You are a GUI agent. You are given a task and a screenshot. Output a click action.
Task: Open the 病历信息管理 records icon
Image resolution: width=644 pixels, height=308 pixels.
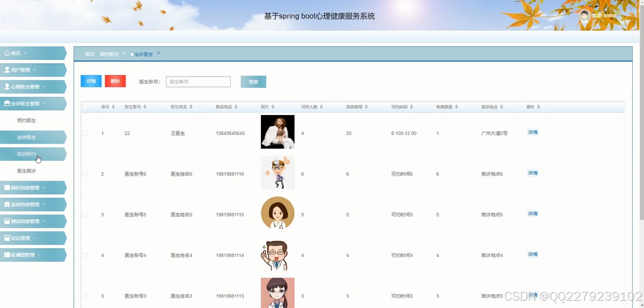[x=6, y=187]
